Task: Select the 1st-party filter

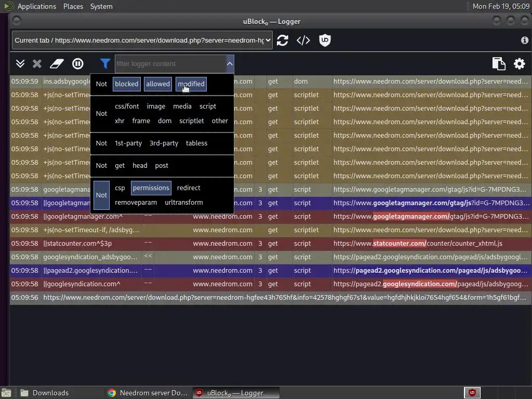Action: coord(128,143)
